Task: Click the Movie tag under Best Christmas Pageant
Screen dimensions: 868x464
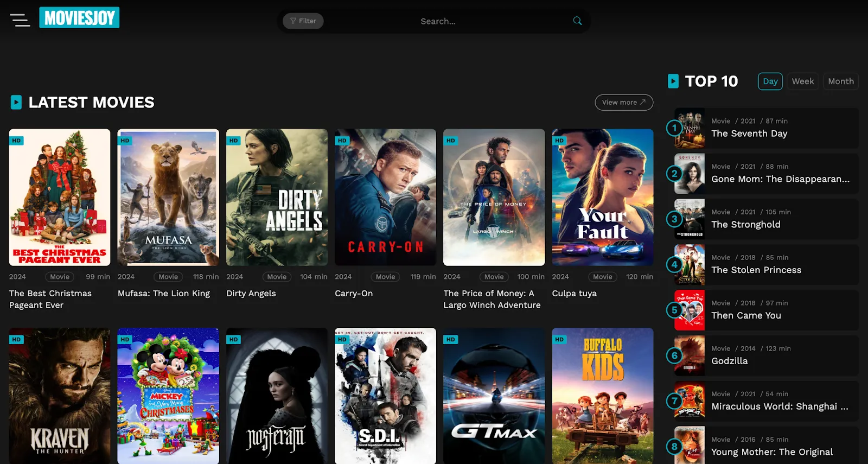Action: 60,277
